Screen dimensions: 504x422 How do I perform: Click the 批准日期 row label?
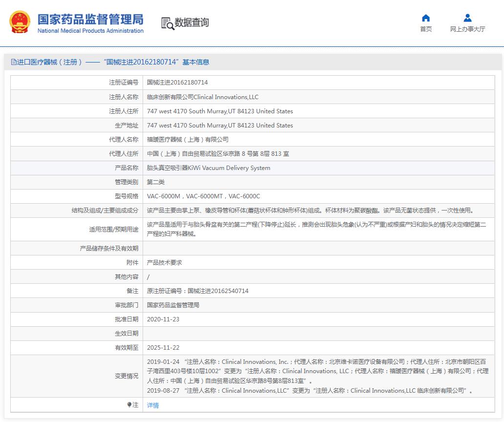tap(126, 319)
